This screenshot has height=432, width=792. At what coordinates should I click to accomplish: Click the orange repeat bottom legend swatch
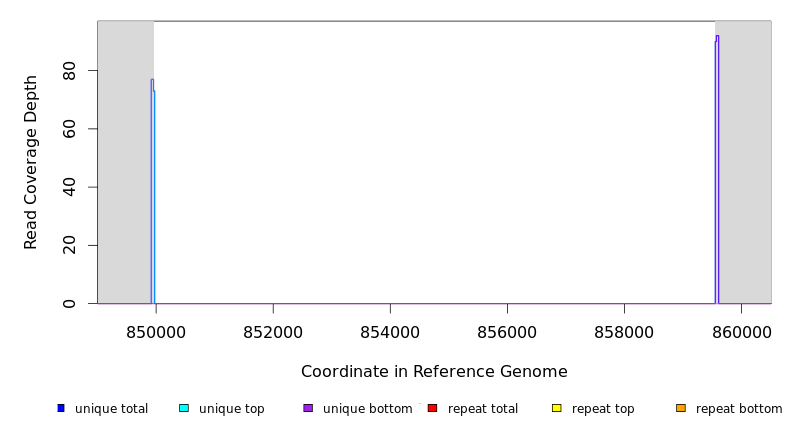680,408
